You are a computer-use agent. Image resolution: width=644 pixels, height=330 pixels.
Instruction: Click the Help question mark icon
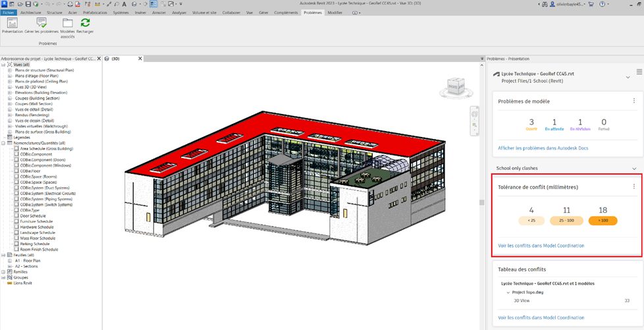pos(602,4)
